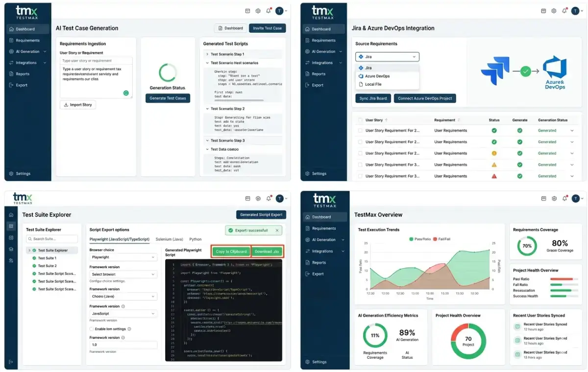Screen dimensions: 588x372
Task: Open notification bell in TestMax Overview header
Action: (x=564, y=199)
